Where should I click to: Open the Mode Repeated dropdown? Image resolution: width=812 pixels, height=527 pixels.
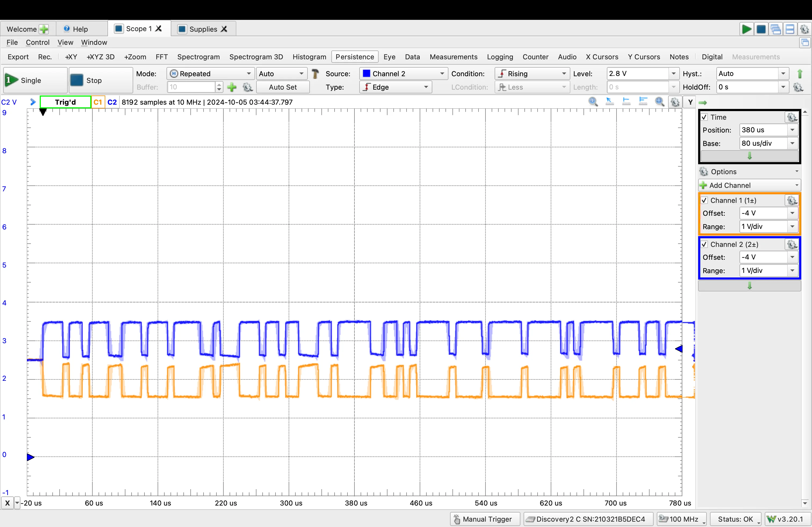pos(211,74)
